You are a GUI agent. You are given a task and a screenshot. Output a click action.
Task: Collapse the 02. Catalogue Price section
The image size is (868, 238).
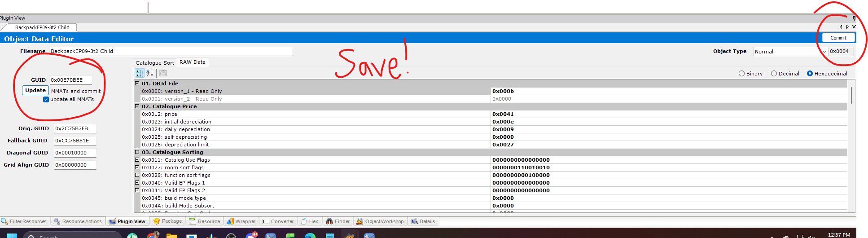coord(137,106)
